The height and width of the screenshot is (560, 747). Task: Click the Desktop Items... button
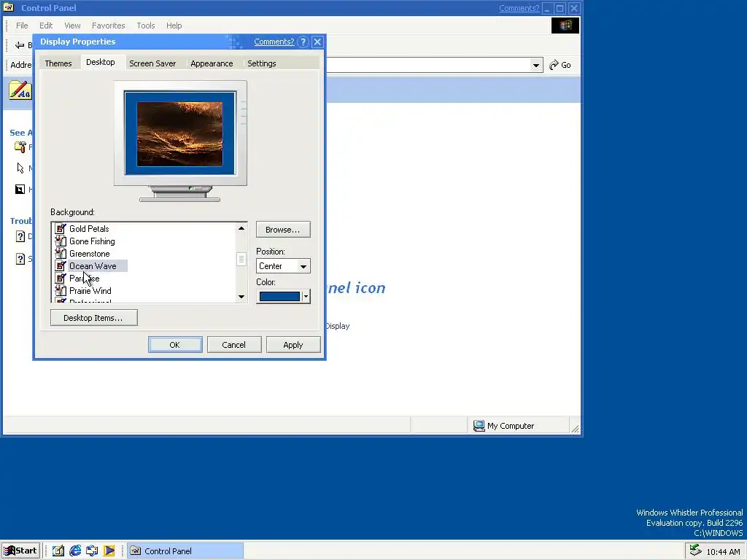click(x=94, y=318)
